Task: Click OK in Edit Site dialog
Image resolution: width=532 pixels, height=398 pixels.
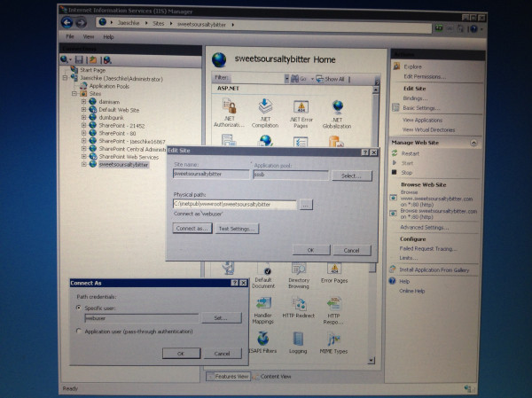Action: [311, 250]
